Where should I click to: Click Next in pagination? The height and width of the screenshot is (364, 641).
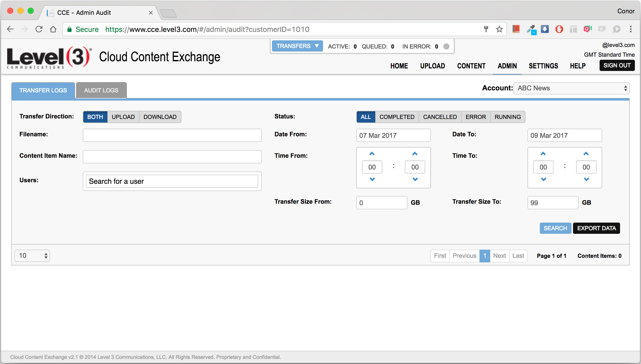click(499, 256)
